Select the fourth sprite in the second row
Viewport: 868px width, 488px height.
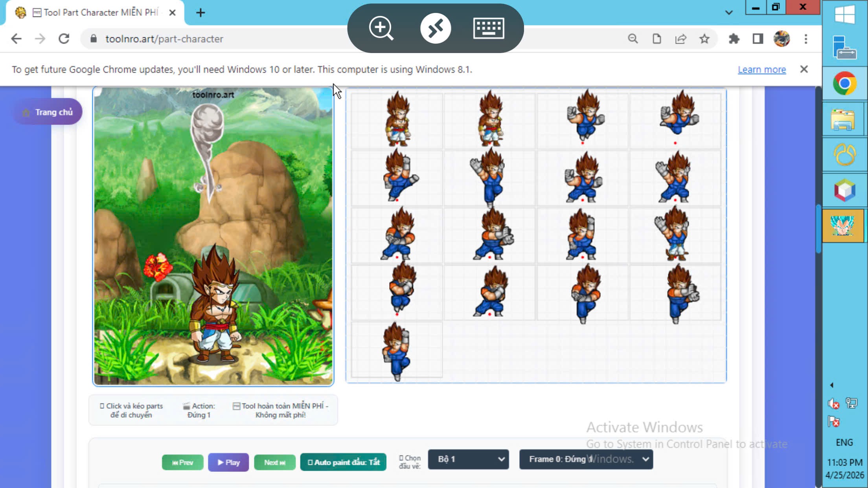674,178
